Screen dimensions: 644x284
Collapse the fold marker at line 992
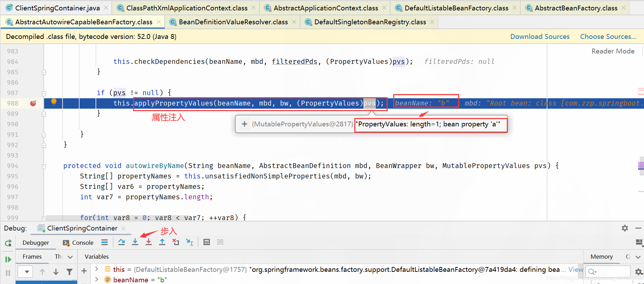click(x=44, y=145)
